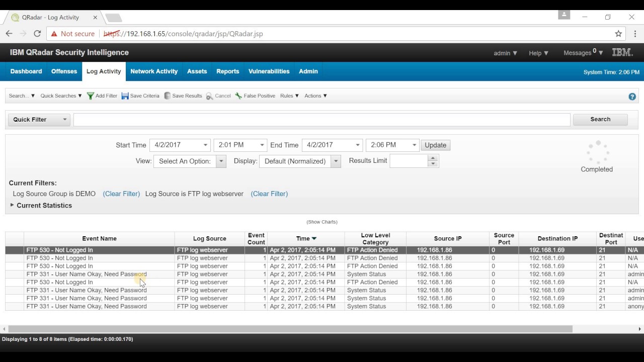
Task: Click the Results Limit spinner arrows
Action: (433, 161)
